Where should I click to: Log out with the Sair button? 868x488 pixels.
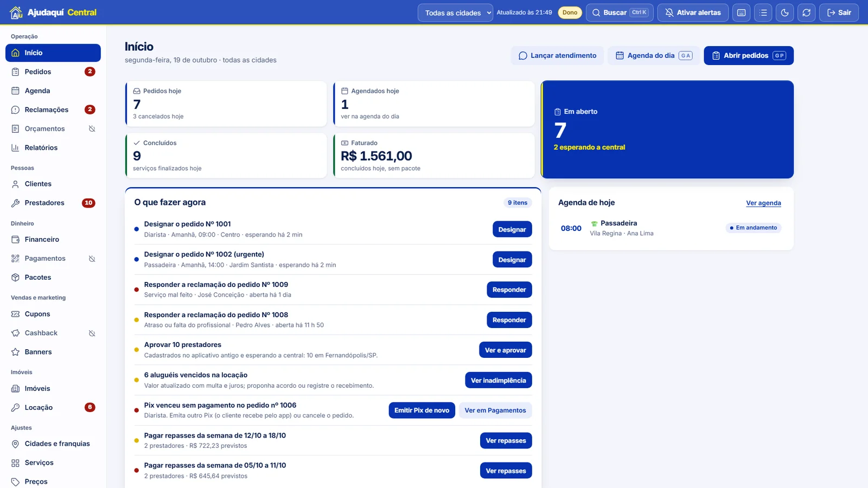(839, 12)
